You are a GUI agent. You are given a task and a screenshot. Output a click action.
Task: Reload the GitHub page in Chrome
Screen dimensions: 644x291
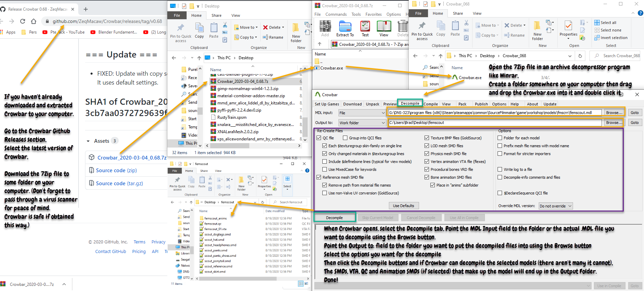click(23, 21)
